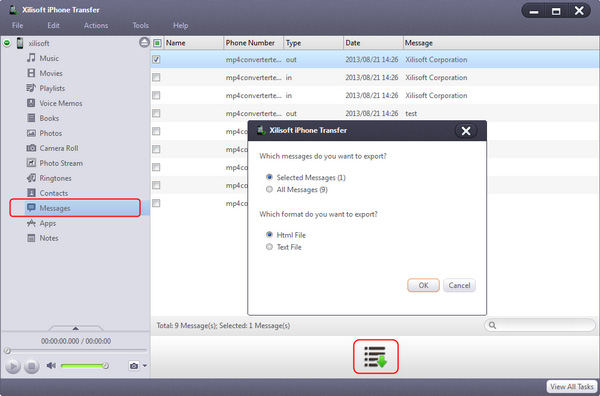This screenshot has width=600, height=396.
Task: Sort by Date column header
Action: click(x=373, y=43)
